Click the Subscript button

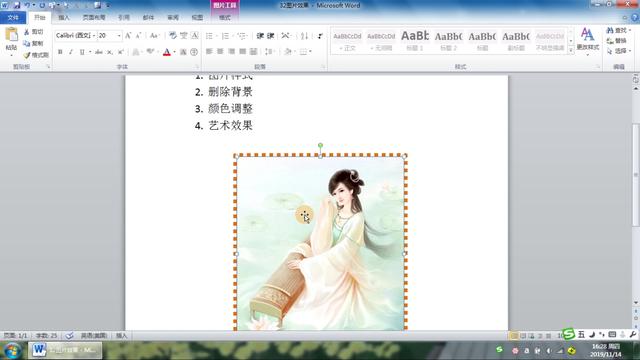[110, 52]
